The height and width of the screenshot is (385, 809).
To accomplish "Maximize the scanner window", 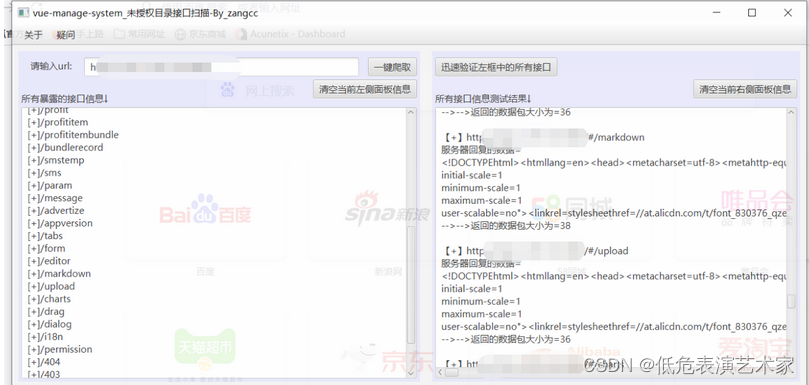I will [x=752, y=13].
